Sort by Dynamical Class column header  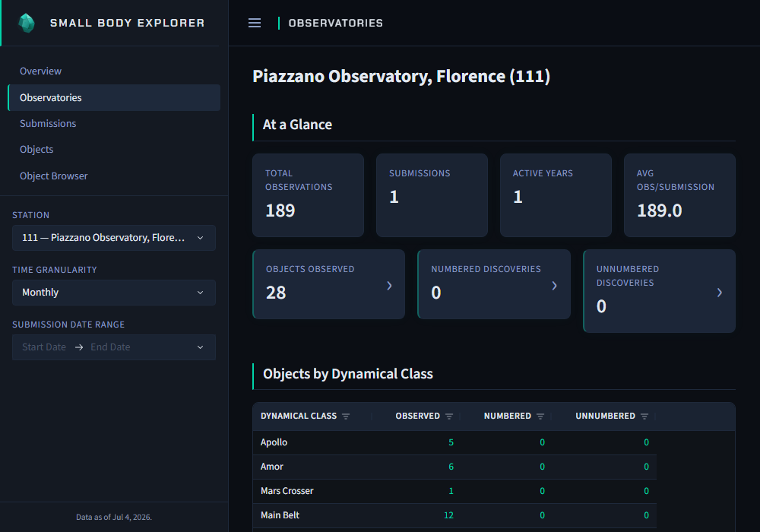[x=299, y=416]
